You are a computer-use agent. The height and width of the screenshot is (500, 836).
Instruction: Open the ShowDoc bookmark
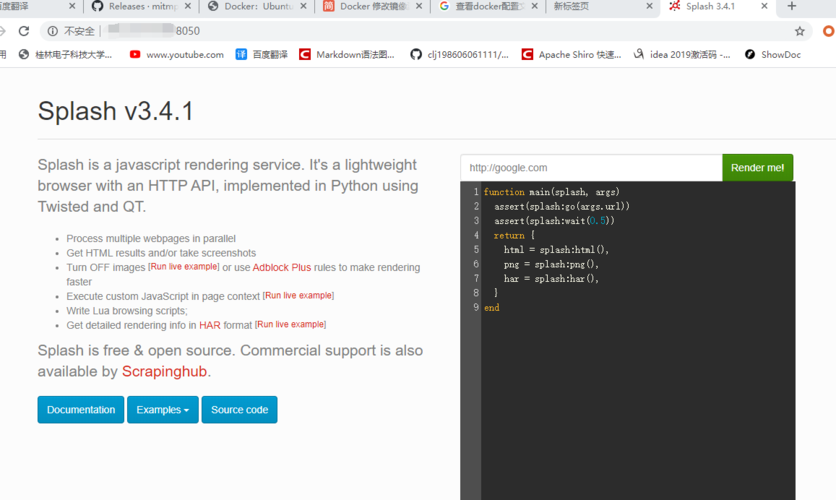[x=773, y=54]
